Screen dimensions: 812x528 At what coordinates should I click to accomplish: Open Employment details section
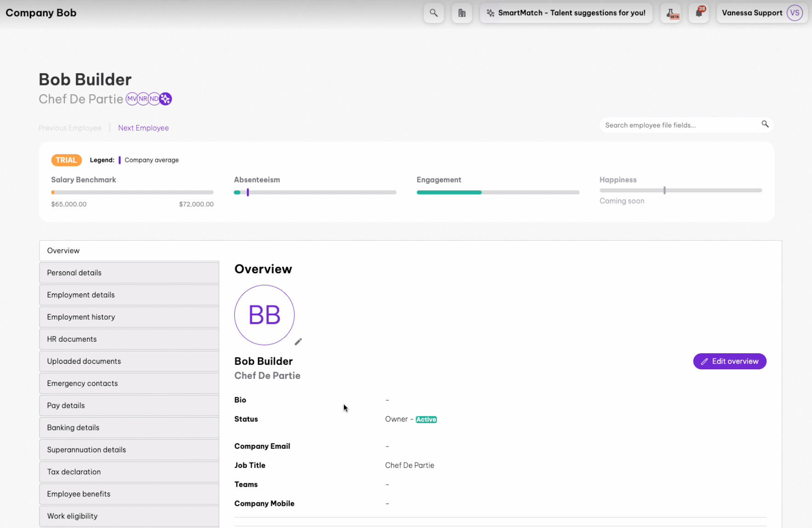(x=129, y=295)
